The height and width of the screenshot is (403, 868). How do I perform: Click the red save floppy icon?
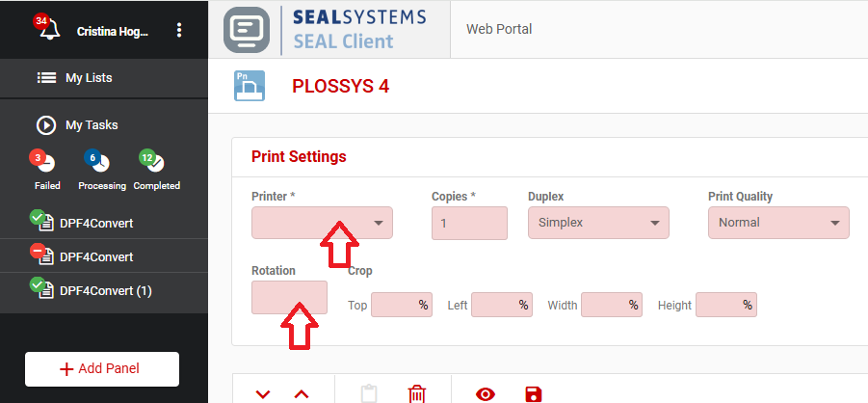click(x=533, y=393)
